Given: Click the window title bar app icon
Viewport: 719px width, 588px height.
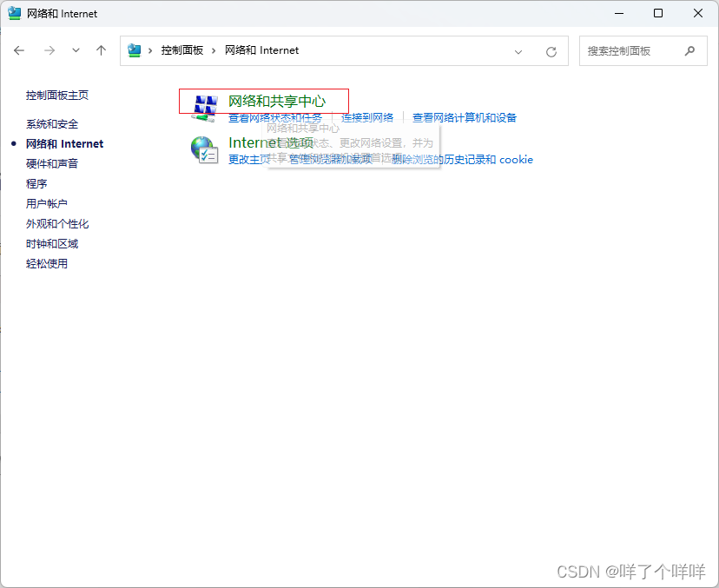Looking at the screenshot, I should click(15, 13).
